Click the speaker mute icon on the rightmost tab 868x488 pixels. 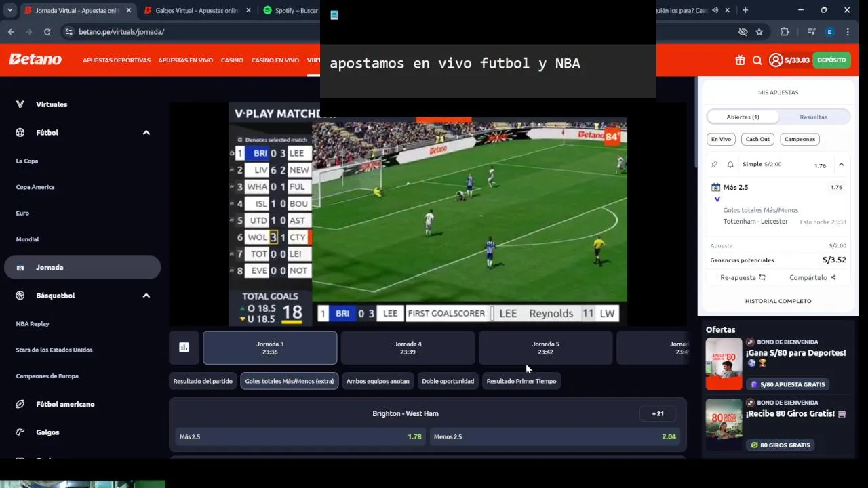(x=715, y=10)
